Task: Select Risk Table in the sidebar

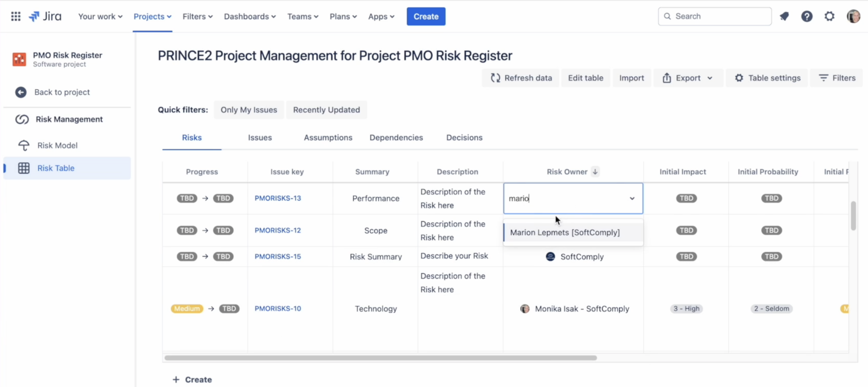Action: 56,168
